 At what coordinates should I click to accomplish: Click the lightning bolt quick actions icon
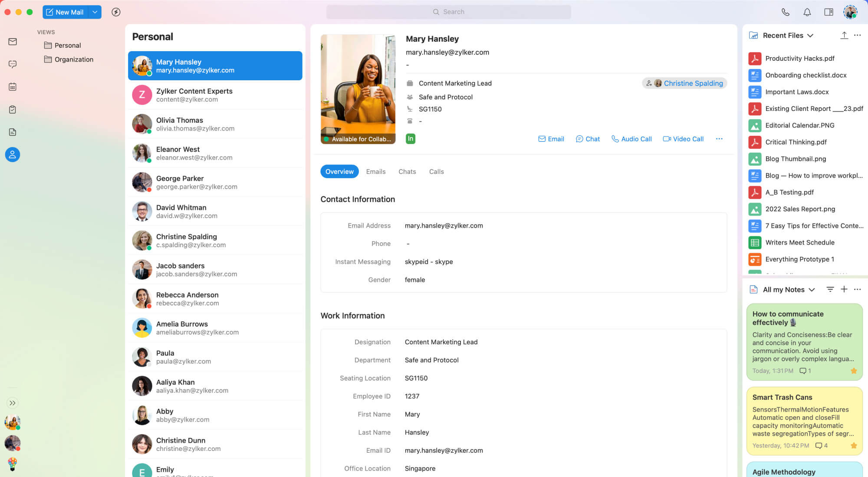point(116,12)
